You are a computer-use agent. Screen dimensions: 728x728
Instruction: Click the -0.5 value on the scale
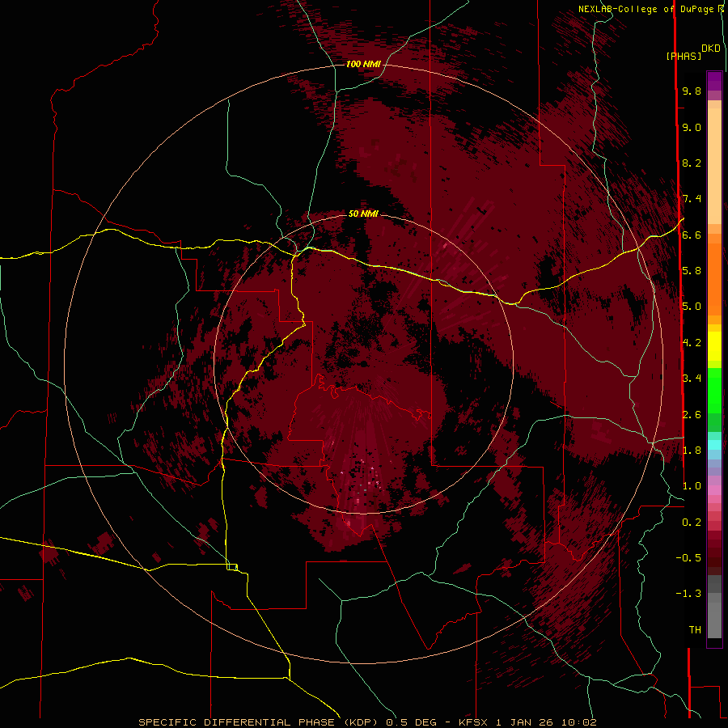688,557
